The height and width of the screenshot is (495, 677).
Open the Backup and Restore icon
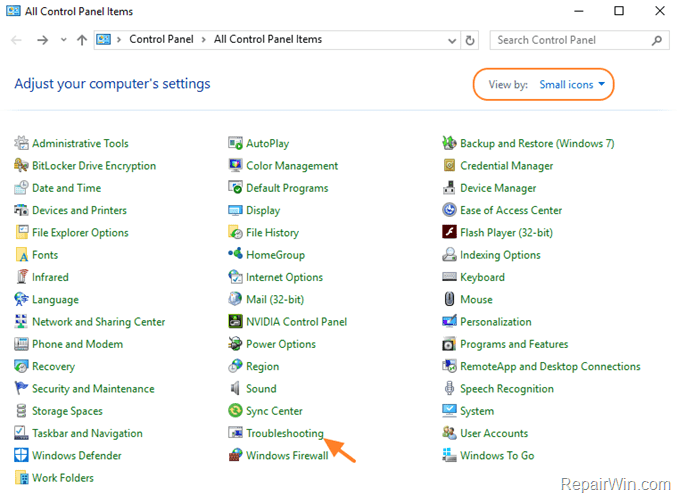(x=449, y=143)
